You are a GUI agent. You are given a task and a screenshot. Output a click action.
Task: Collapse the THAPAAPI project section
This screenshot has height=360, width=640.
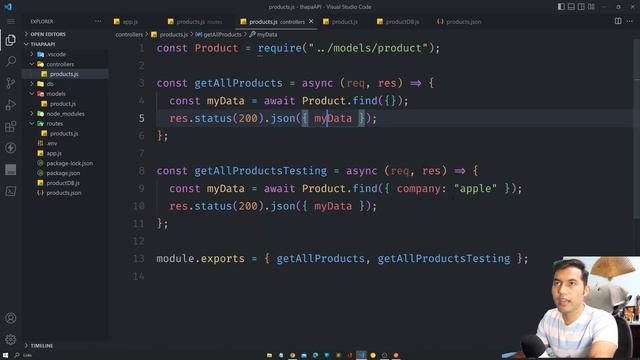42,44
